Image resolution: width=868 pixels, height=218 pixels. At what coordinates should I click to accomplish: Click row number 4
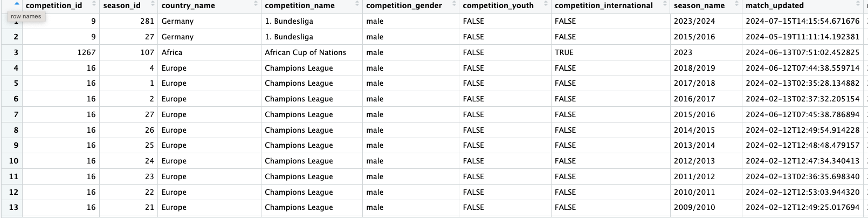coord(16,68)
